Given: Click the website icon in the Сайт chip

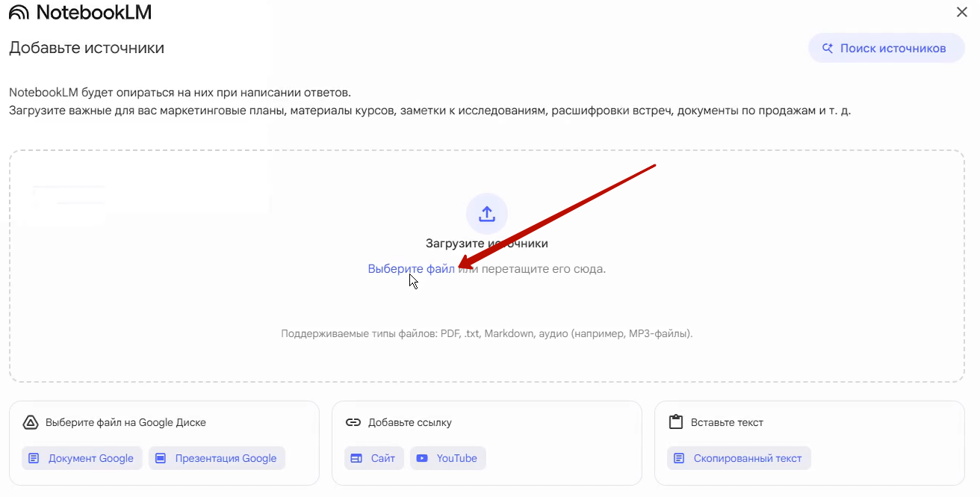Looking at the screenshot, I should tap(356, 458).
